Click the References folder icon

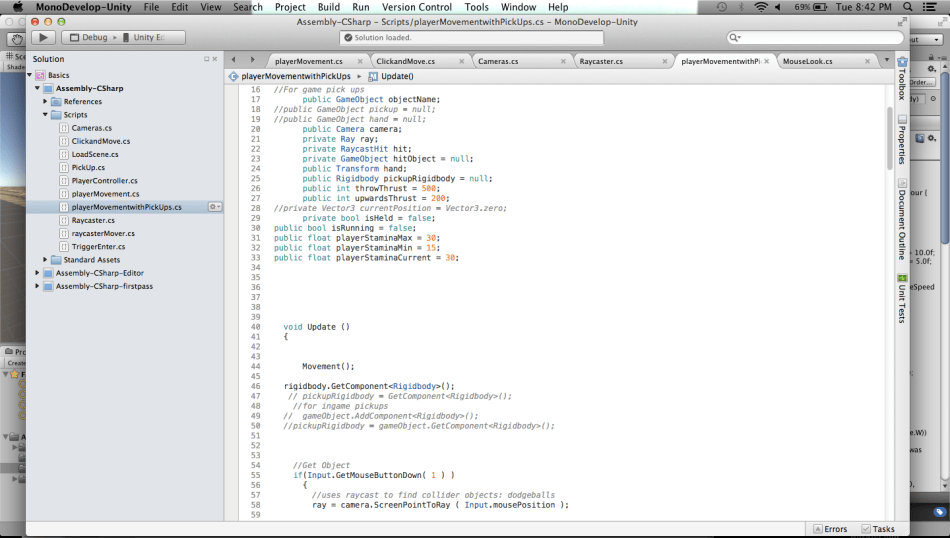[56, 101]
